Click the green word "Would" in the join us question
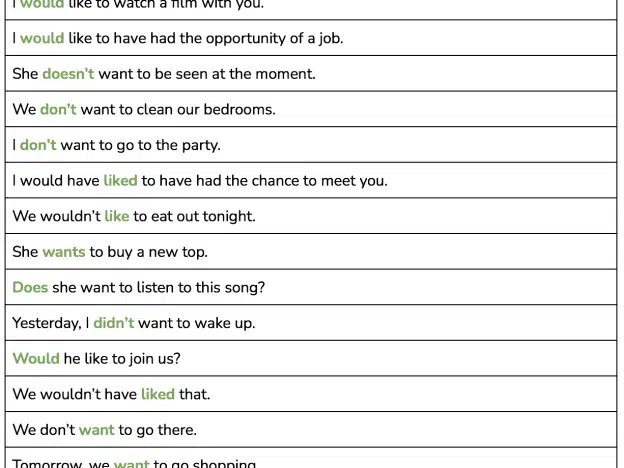 click(36, 359)
